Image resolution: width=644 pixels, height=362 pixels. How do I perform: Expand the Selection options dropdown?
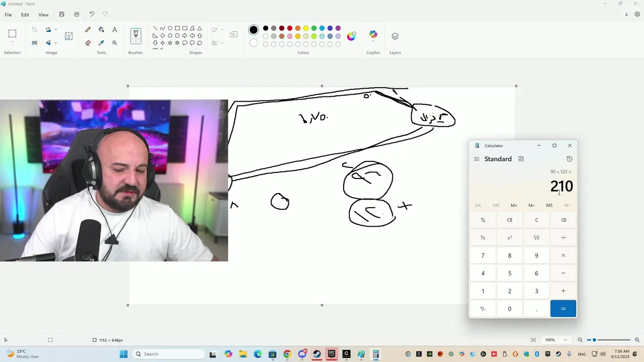(13, 42)
